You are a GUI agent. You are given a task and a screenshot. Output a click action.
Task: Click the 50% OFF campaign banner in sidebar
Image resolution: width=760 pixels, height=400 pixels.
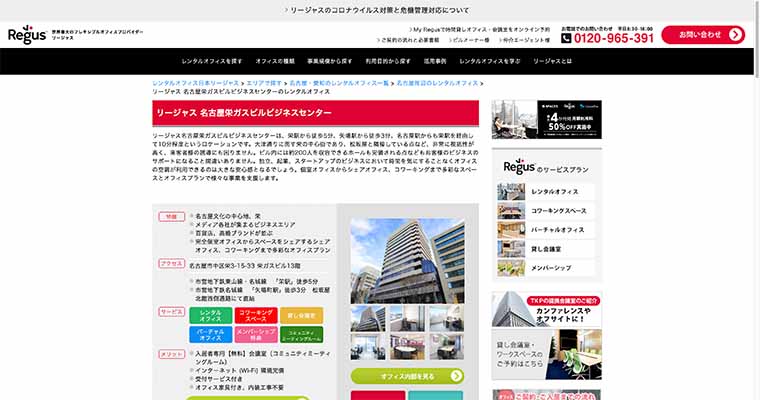[546, 119]
